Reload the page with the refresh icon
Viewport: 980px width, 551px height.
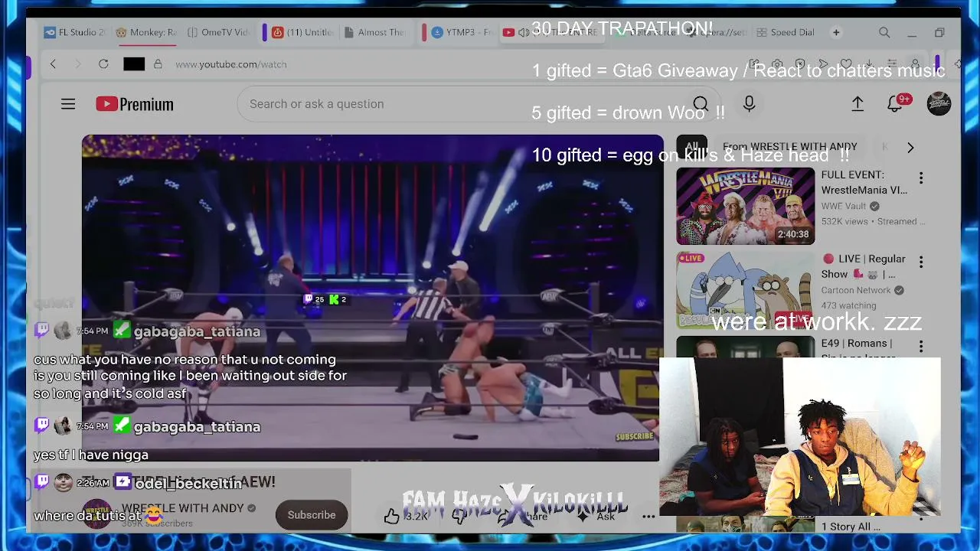[103, 64]
